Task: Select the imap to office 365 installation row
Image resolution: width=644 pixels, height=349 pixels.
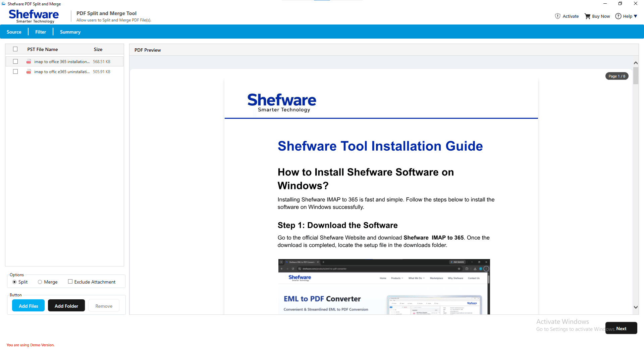Action: (64, 61)
